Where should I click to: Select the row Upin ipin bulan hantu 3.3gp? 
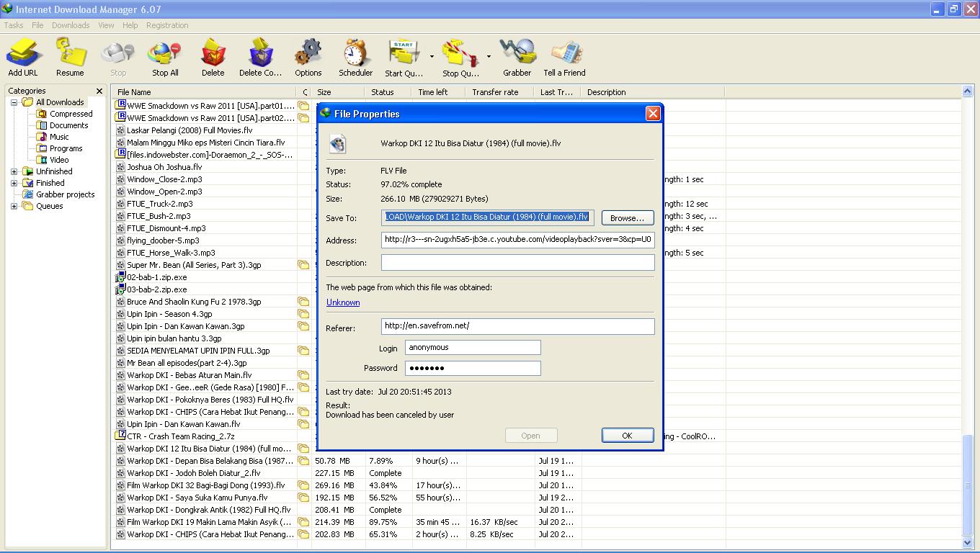pos(174,338)
